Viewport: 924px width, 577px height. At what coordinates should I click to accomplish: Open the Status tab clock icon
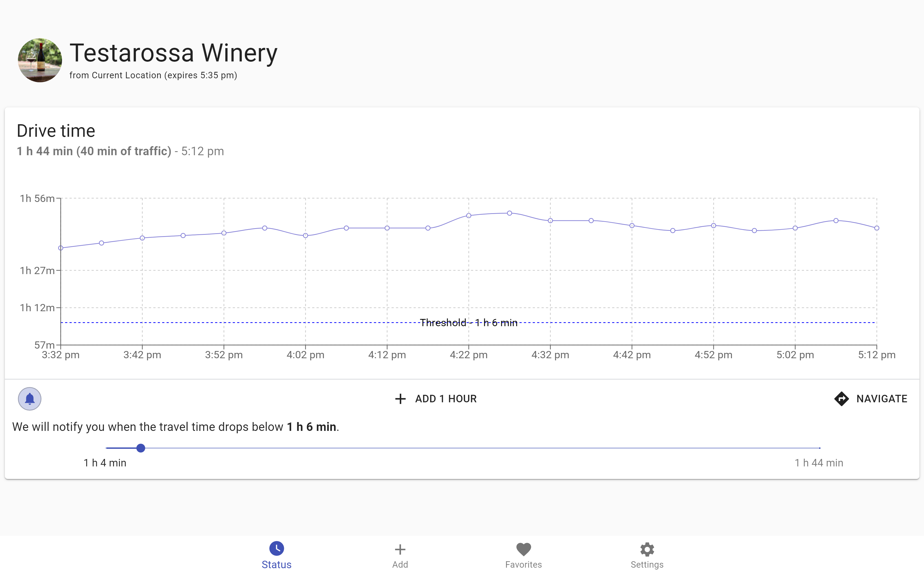click(x=276, y=549)
